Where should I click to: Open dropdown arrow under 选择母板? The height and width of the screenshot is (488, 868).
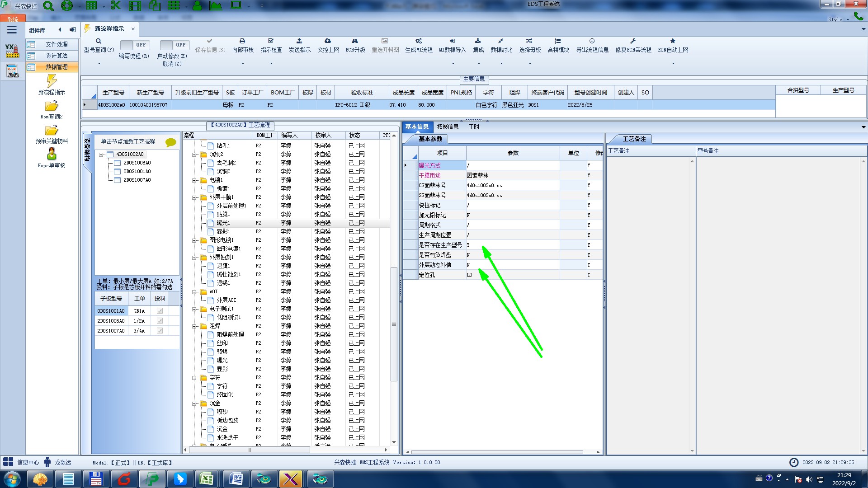tap(530, 63)
